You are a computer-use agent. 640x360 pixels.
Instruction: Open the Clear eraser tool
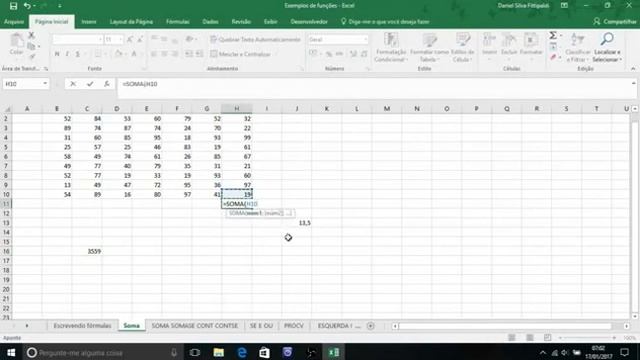[553, 57]
